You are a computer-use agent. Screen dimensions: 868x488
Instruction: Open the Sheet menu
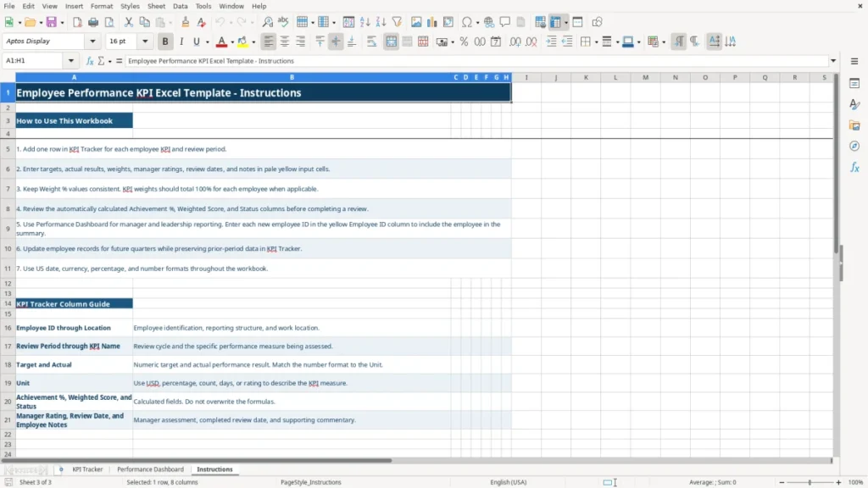coord(156,6)
